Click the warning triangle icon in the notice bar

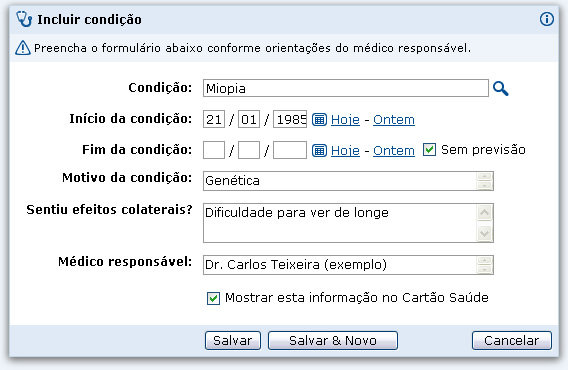pos(23,47)
